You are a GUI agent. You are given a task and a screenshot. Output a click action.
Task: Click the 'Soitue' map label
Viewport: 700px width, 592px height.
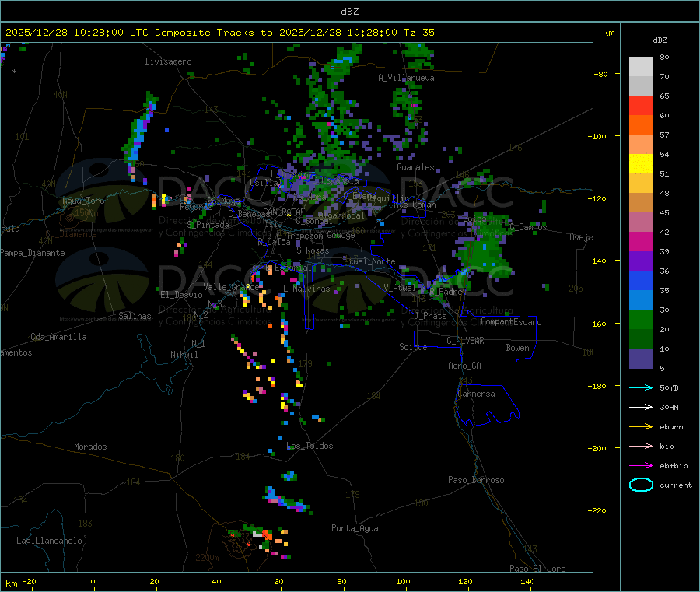(413, 347)
